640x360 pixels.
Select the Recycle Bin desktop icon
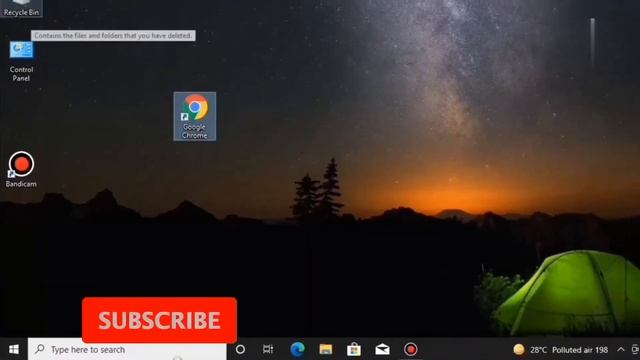click(21, 8)
